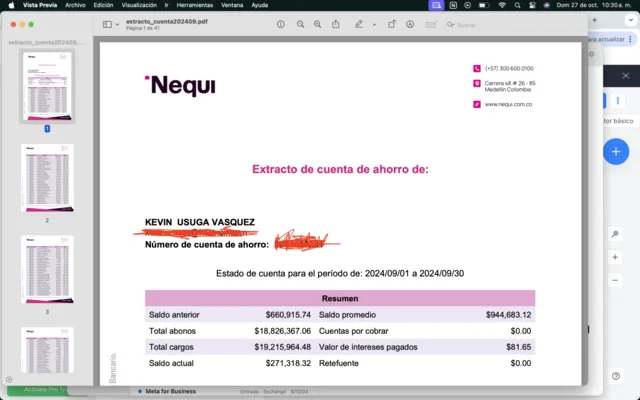Click the Rotate page icon
Image resolution: width=640 pixels, height=400 pixels.
point(391,23)
